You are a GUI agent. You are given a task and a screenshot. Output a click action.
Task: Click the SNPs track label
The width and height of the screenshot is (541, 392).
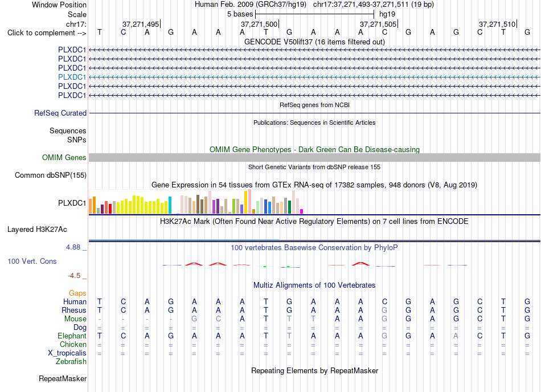(x=77, y=140)
